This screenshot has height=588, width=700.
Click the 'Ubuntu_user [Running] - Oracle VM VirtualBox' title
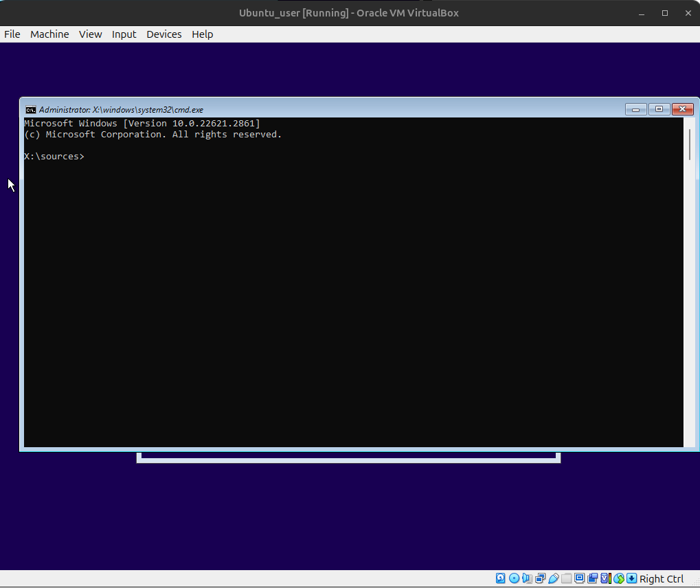click(x=349, y=13)
